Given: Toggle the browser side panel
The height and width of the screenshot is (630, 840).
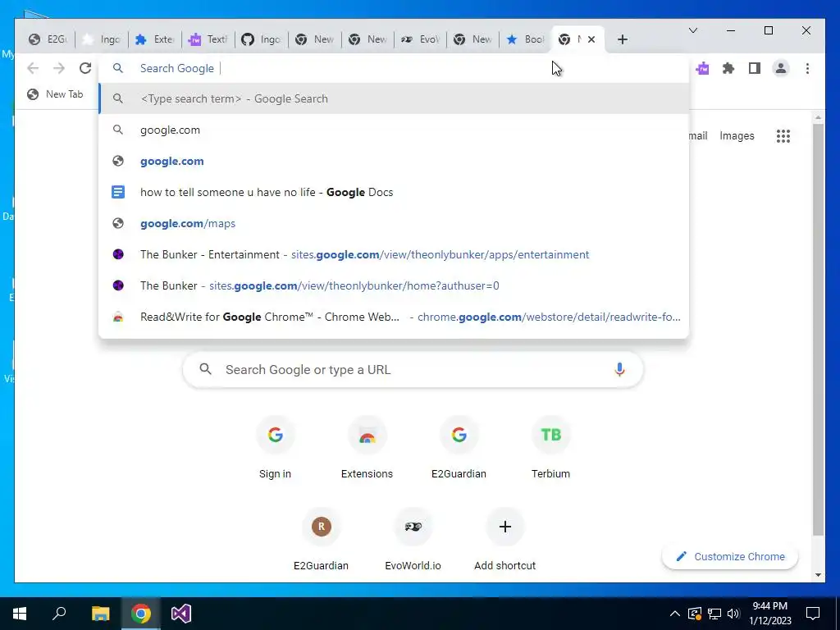Looking at the screenshot, I should coord(755,68).
